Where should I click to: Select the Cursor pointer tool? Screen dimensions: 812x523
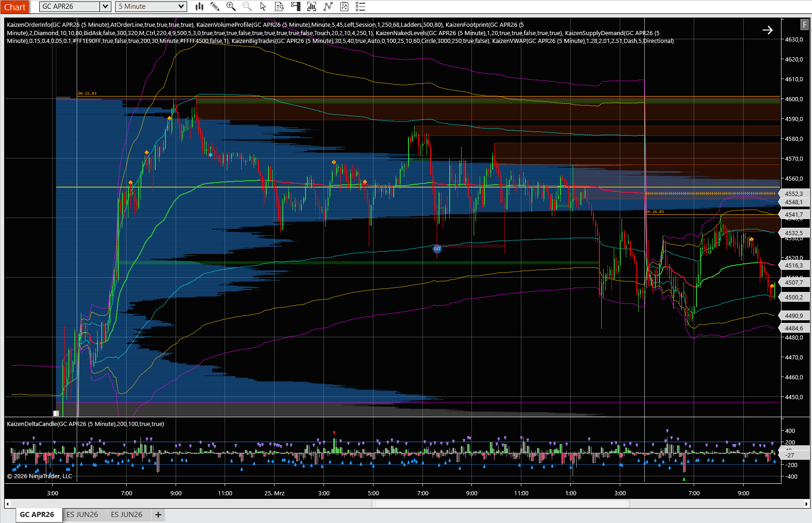coord(263,6)
